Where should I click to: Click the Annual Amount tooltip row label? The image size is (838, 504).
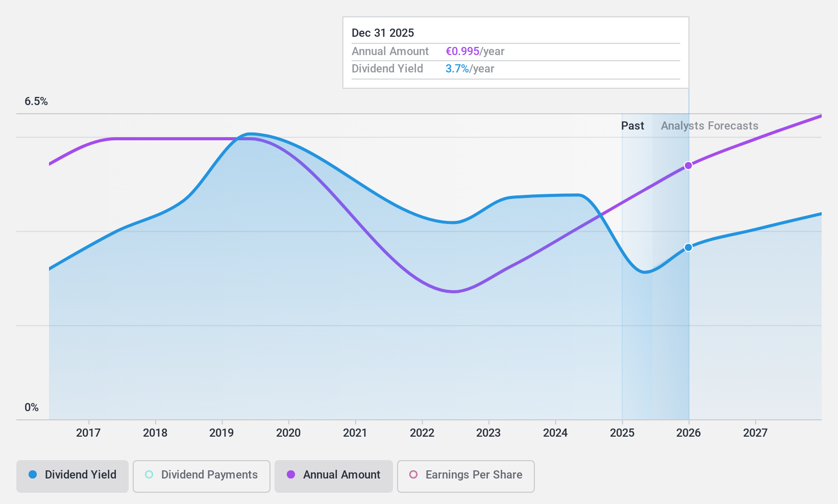coord(390,51)
